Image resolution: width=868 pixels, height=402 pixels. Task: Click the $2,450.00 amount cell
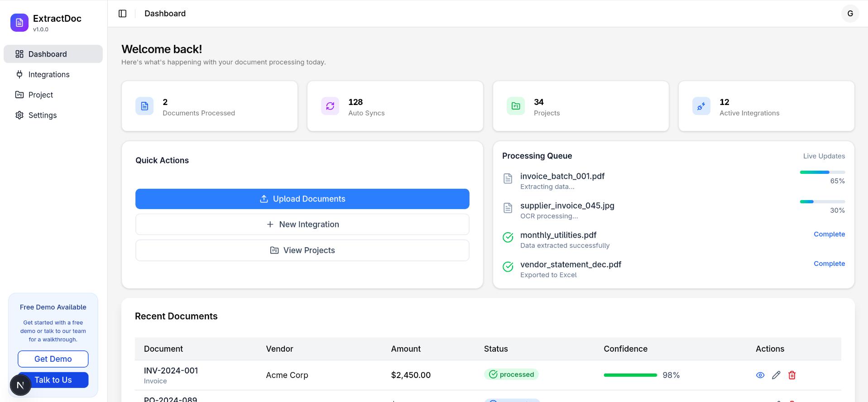(411, 375)
